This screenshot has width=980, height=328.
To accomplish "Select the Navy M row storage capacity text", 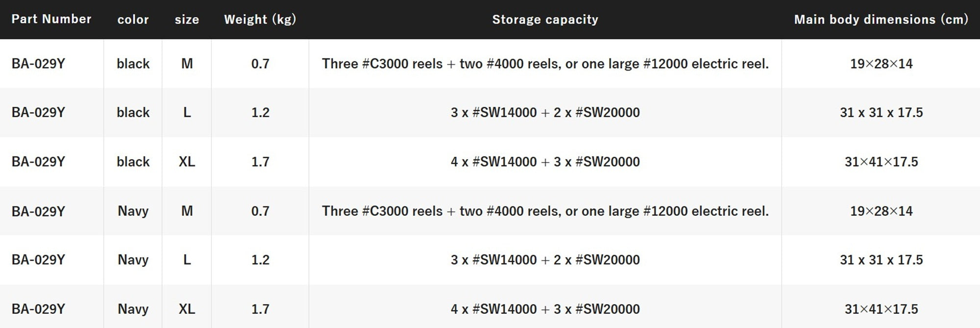I will pos(545,211).
